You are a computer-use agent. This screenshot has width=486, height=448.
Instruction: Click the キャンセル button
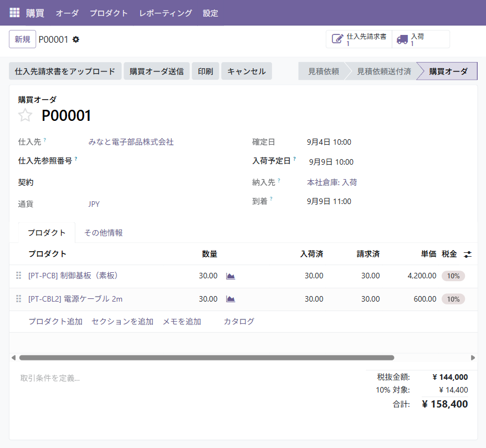[247, 72]
